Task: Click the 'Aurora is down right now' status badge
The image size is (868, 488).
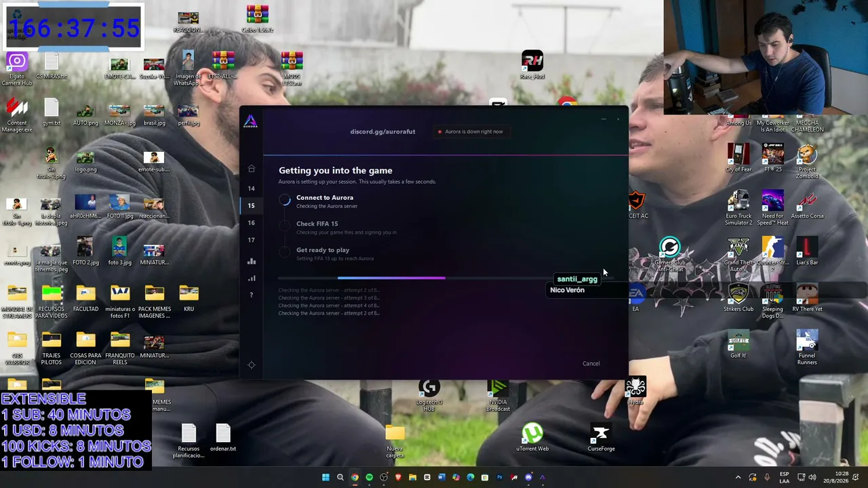Action: 471,131
